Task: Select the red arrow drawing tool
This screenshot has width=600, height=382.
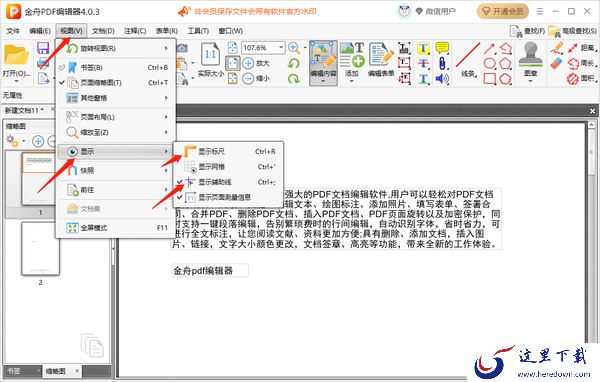Action: click(490, 48)
